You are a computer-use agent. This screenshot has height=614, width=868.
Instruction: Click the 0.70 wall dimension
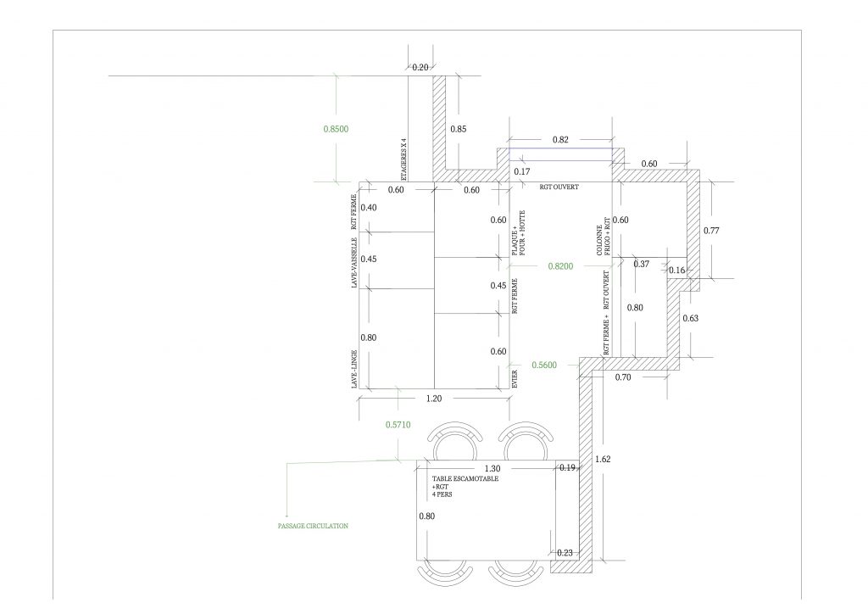(625, 377)
